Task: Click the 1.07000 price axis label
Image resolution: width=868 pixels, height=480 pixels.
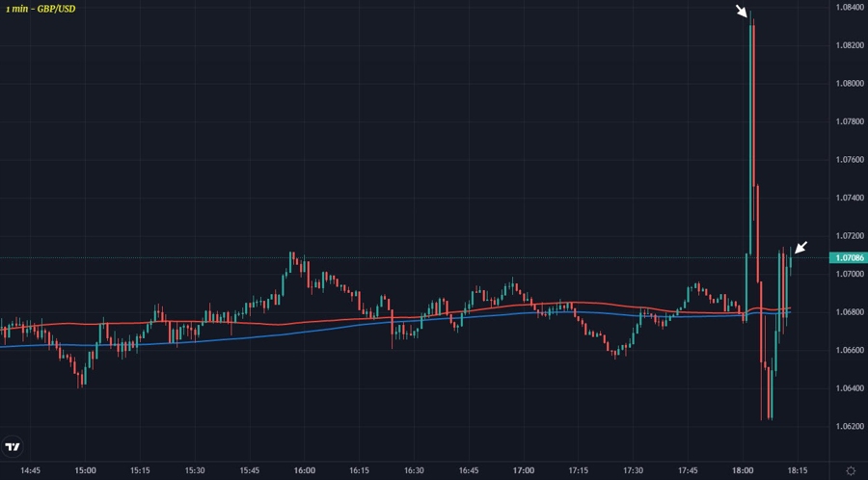Action: click(x=849, y=275)
